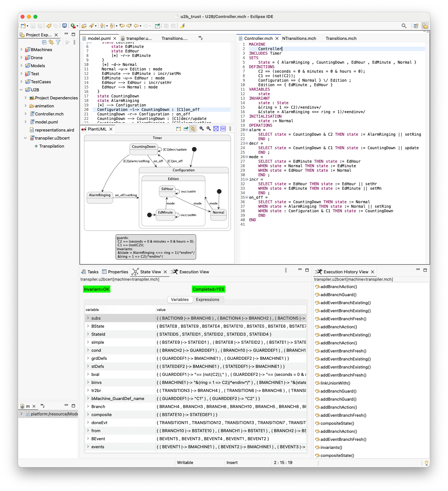Reset PlantUML zoom to 100 percent
The image size is (448, 491).
coord(223,129)
